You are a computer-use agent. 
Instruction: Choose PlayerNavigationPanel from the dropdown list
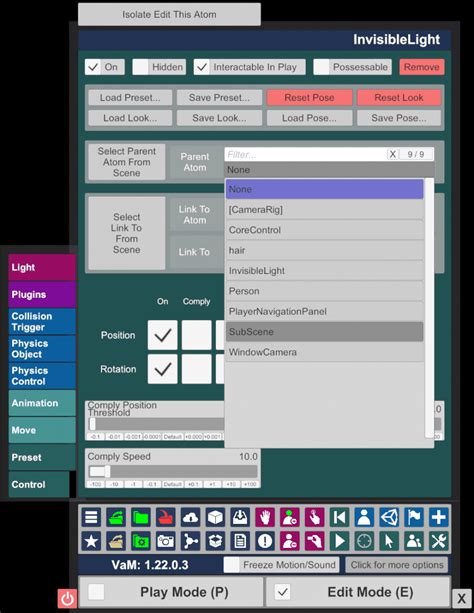click(325, 311)
